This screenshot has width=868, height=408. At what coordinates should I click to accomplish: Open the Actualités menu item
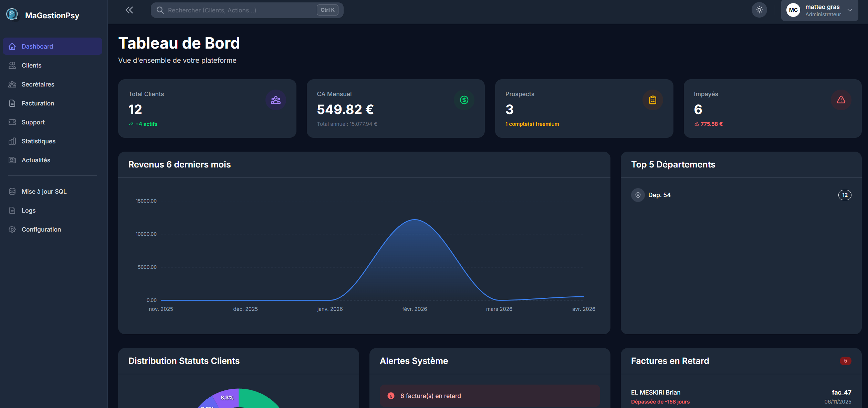click(35, 160)
